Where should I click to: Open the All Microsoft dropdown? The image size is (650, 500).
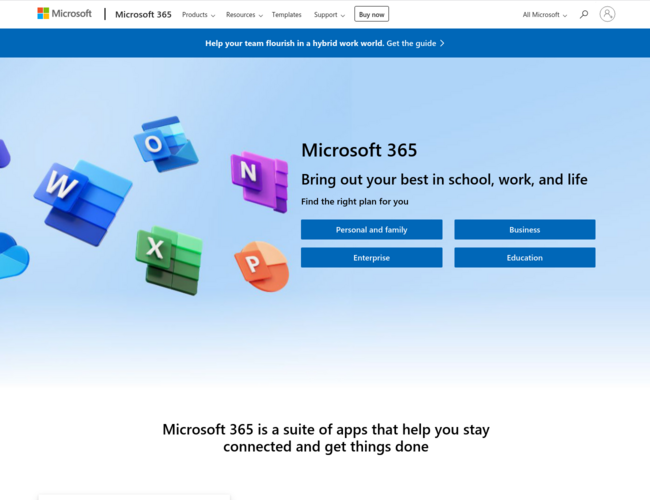click(545, 15)
